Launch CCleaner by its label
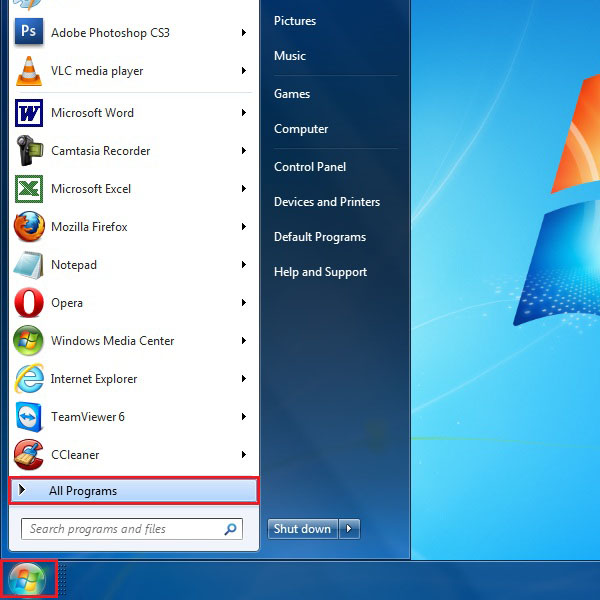Image resolution: width=600 pixels, height=600 pixels. click(75, 455)
